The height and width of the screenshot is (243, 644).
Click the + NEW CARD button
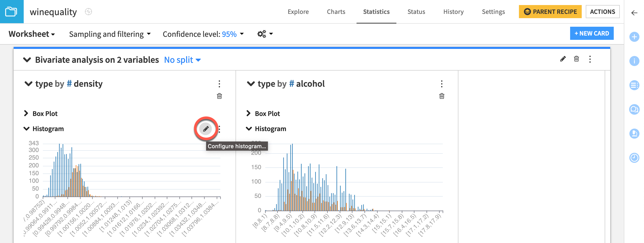[x=592, y=33]
